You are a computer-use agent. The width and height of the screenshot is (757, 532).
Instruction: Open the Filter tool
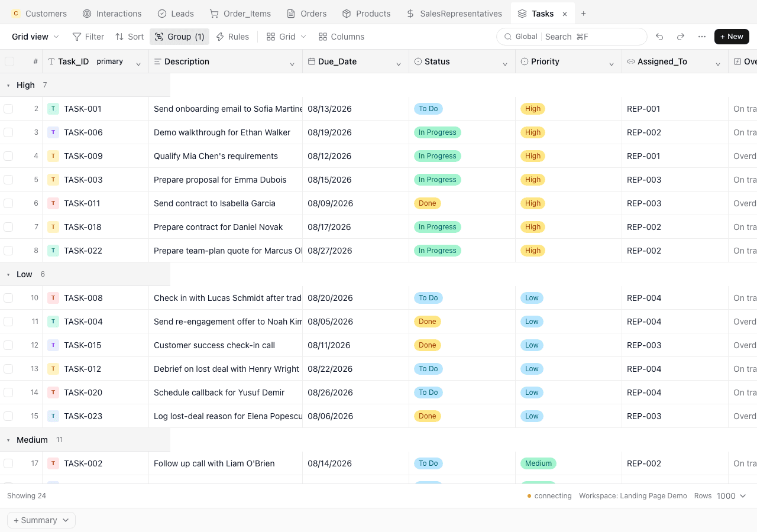pos(88,37)
